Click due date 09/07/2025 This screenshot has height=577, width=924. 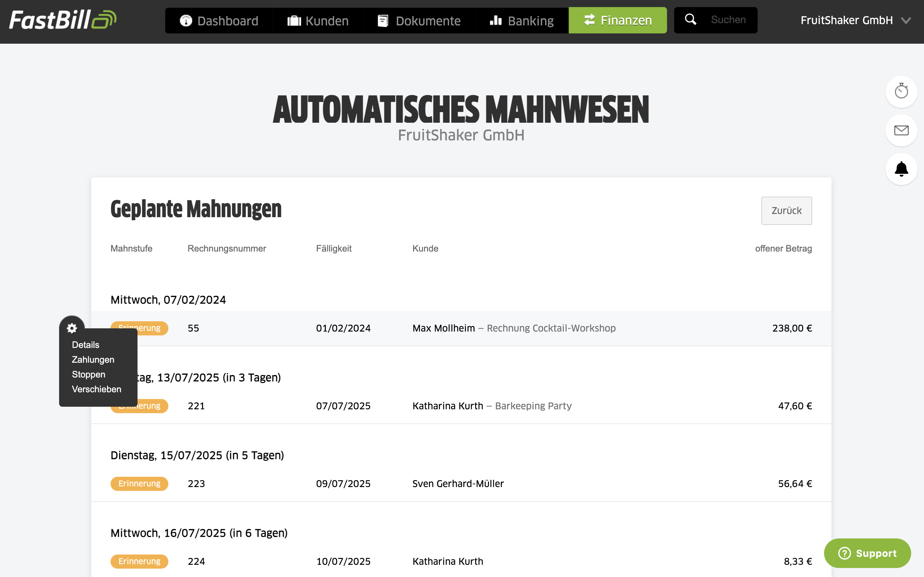(343, 484)
